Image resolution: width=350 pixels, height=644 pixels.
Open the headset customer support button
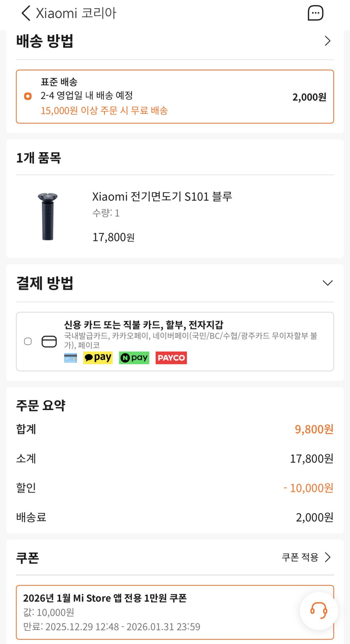(x=319, y=611)
